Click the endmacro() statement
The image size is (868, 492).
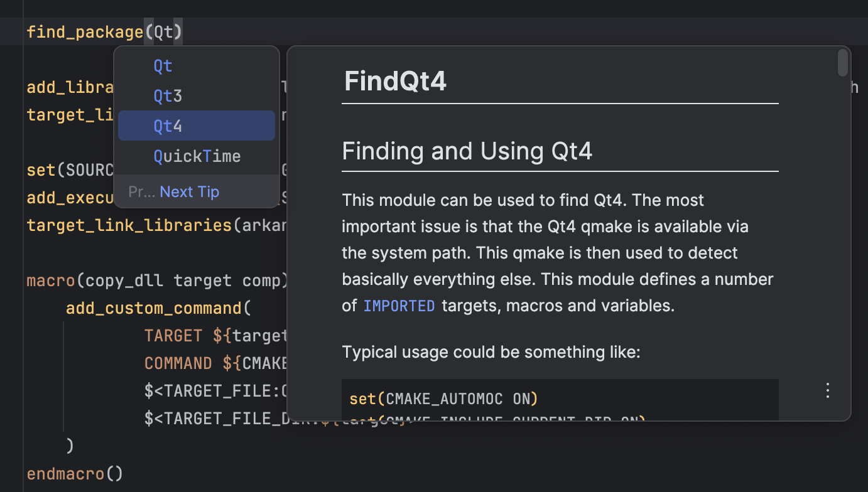(x=75, y=473)
